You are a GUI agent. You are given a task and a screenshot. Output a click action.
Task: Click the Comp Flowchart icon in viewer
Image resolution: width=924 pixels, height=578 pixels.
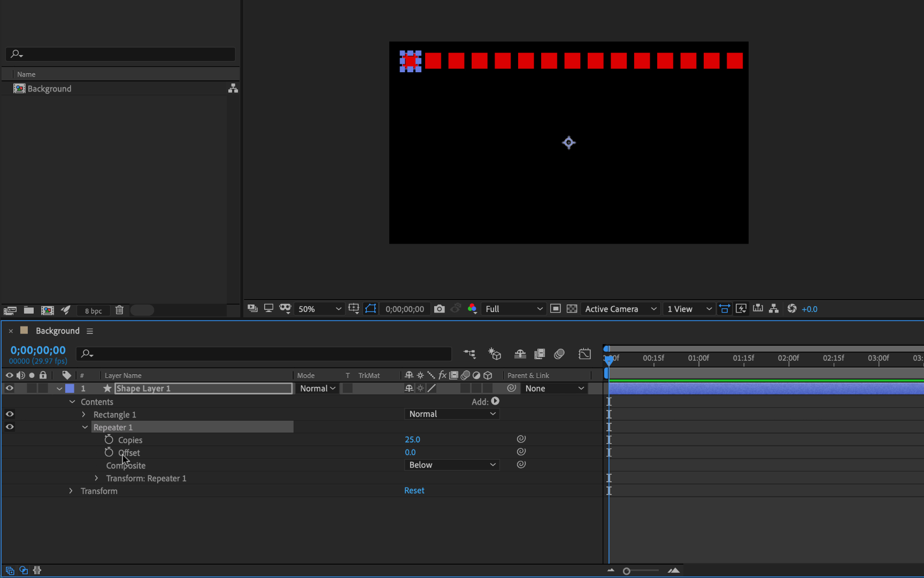point(774,308)
